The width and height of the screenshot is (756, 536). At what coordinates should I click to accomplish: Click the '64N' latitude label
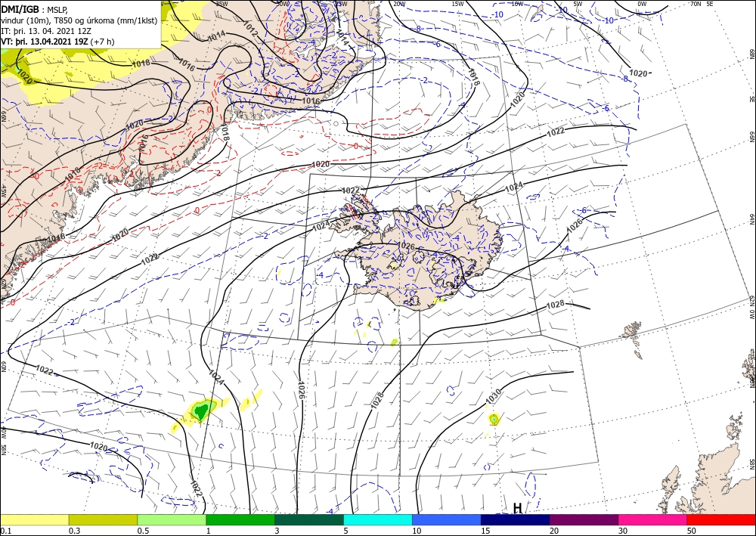click(x=751, y=218)
